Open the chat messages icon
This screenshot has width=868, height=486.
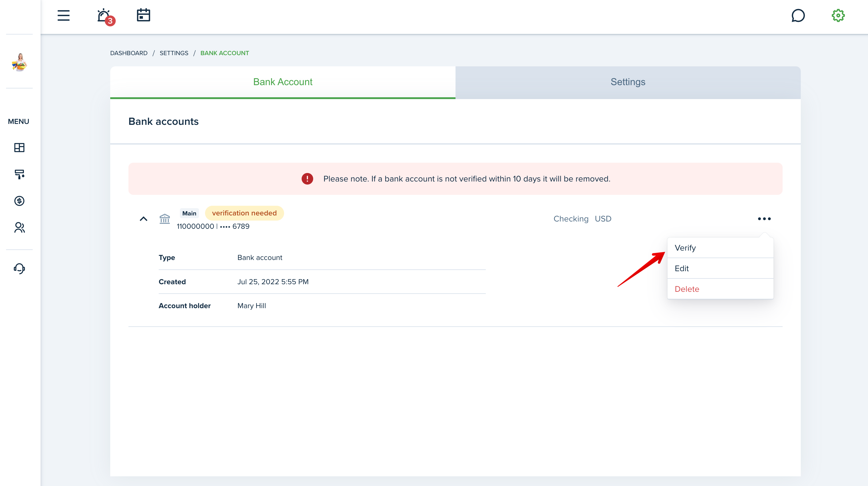(798, 15)
